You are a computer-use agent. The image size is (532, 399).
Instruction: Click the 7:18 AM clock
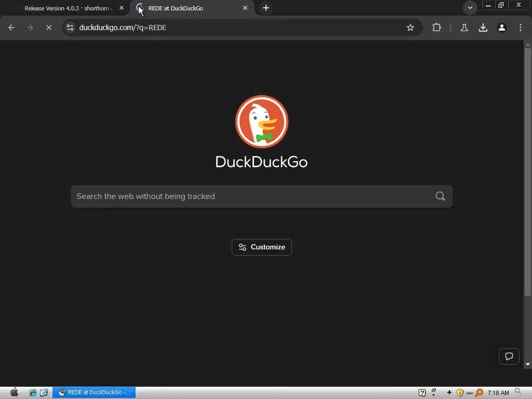498,393
